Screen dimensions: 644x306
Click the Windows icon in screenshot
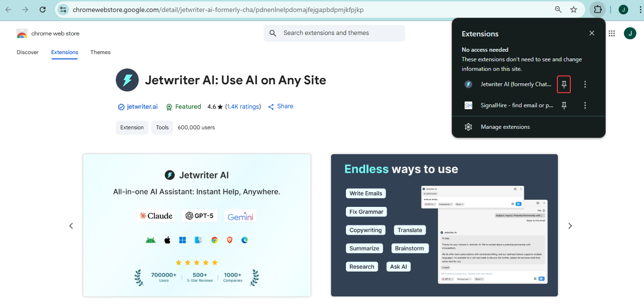click(x=182, y=240)
